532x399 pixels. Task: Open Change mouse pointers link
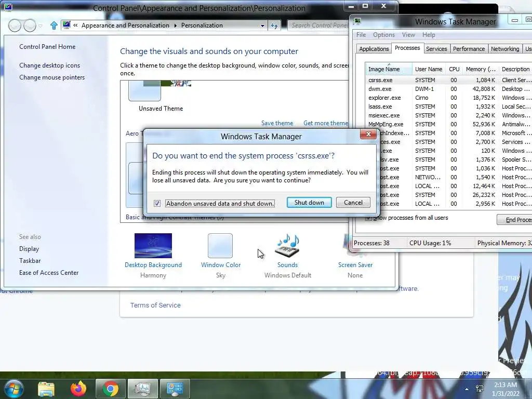click(x=52, y=77)
